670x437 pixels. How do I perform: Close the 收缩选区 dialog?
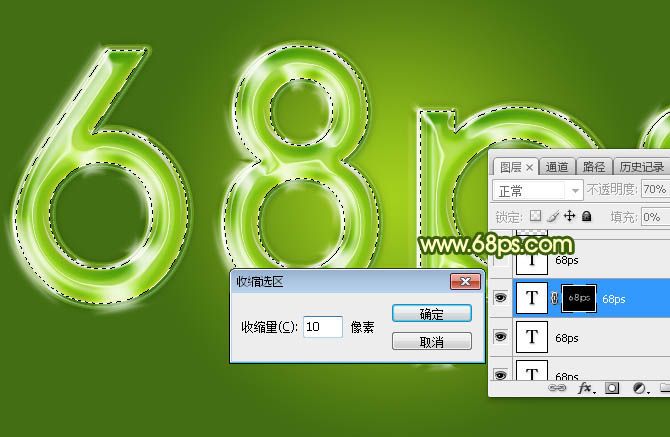[465, 282]
